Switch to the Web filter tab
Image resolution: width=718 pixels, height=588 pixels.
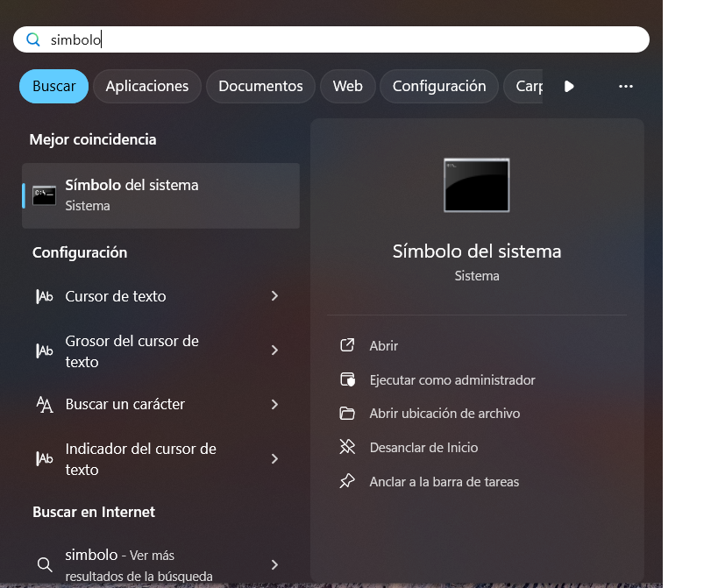point(347,86)
